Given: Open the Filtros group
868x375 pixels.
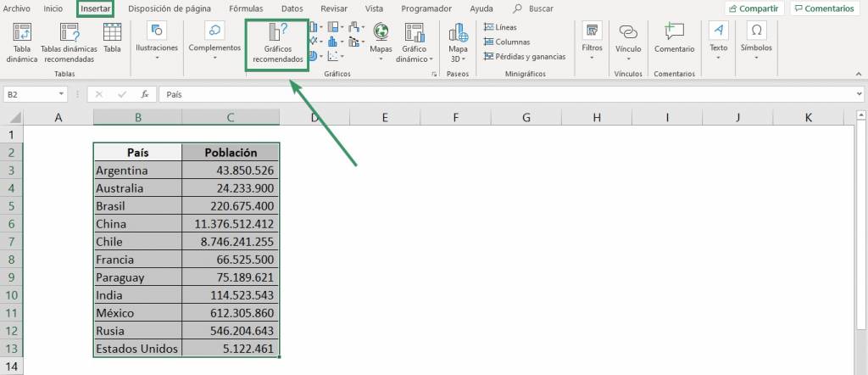Looking at the screenshot, I should point(592,42).
